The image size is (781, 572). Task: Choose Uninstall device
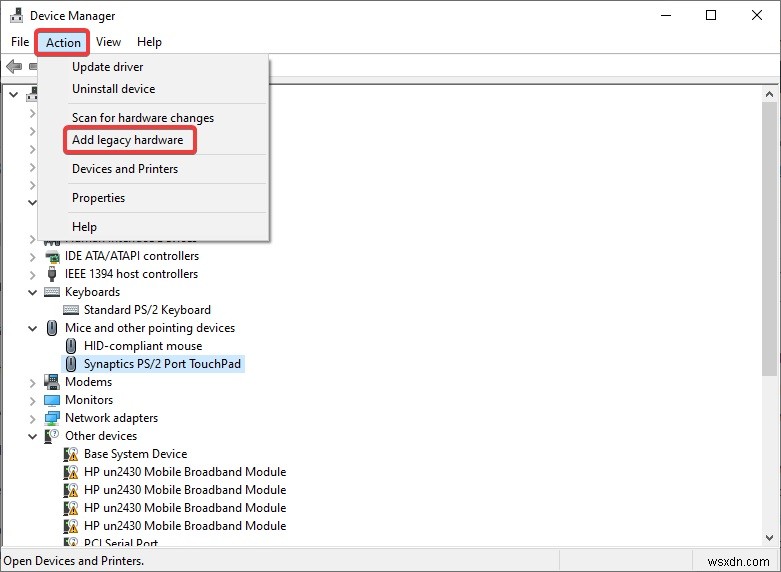pyautogui.click(x=153, y=89)
